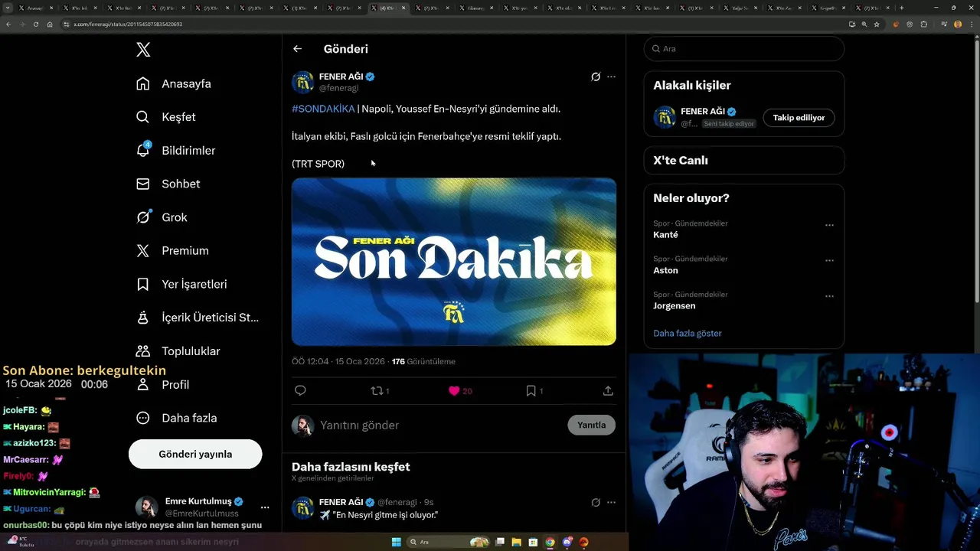Click the X'te Canlı heading
The width and height of the screenshot is (980, 551).
click(681, 160)
